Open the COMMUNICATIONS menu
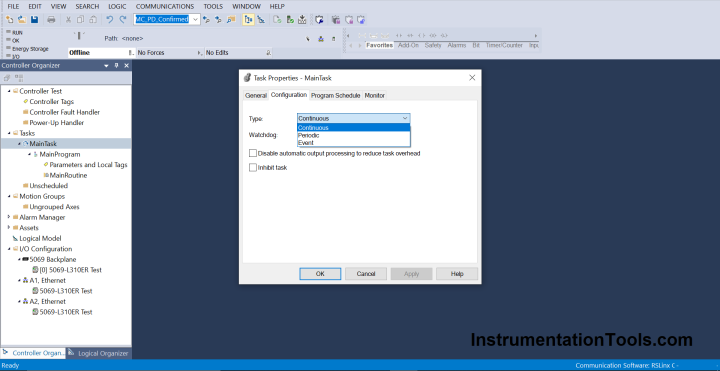Image resolution: width=720 pixels, height=371 pixels. 165,6
